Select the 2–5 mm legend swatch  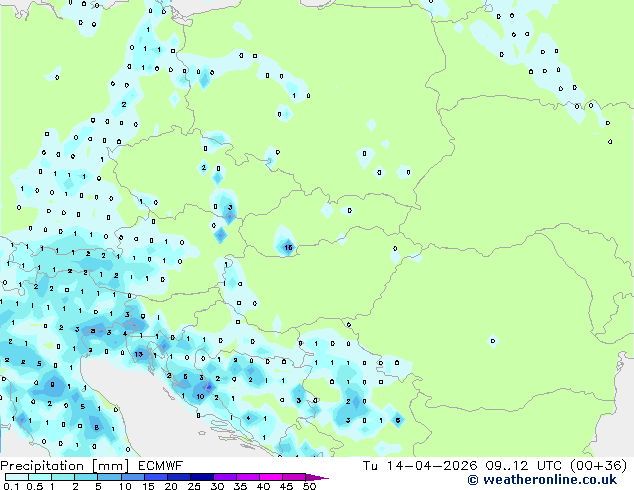(86, 477)
